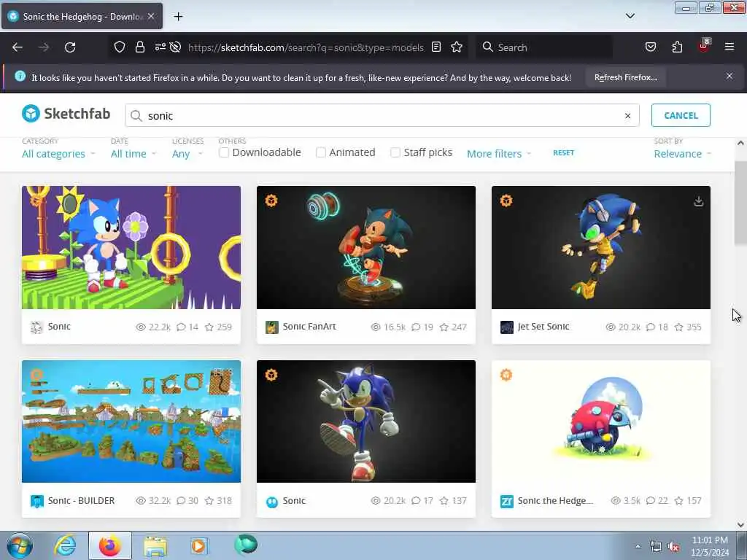The height and width of the screenshot is (560, 747).
Task: Click the comments icon on Sonic - BUILDER card
Action: (x=181, y=501)
